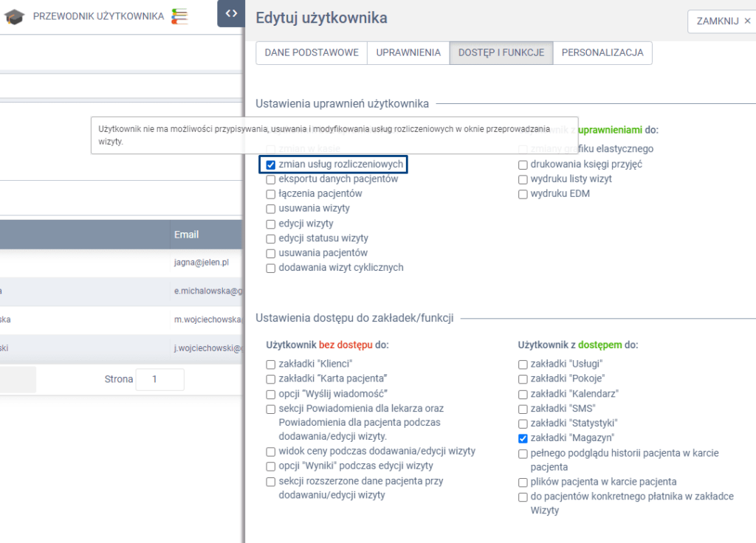This screenshot has height=543, width=756.
Task: Select the DOSTĘP I FUNKCJE tab
Action: (x=501, y=53)
